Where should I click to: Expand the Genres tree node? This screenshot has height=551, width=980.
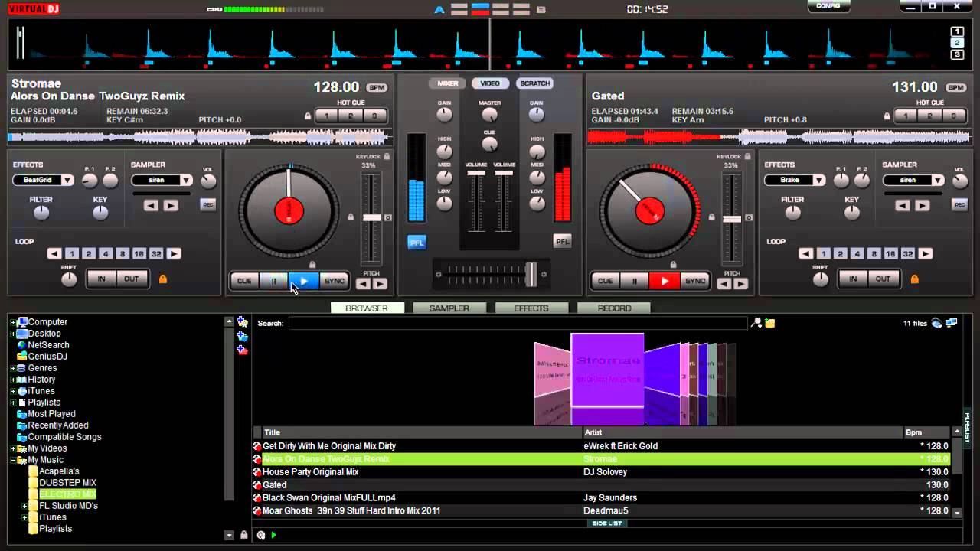click(13, 368)
